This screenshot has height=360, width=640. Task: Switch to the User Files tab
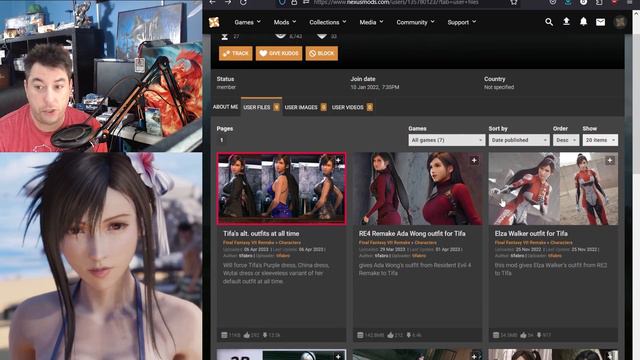click(x=261, y=107)
